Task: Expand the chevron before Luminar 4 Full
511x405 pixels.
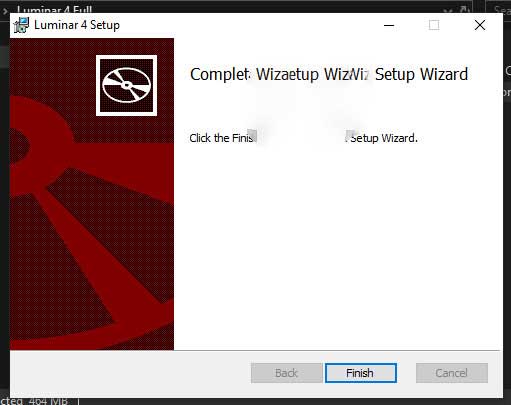Action: [5, 11]
